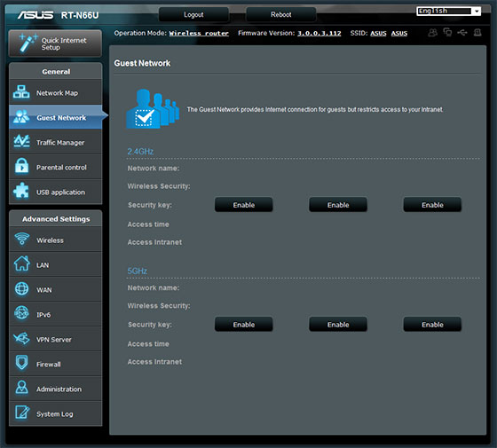Screen dimensions: 497x448
Task: Enable the first 2.4GHz guest network
Action: pyautogui.click(x=244, y=205)
